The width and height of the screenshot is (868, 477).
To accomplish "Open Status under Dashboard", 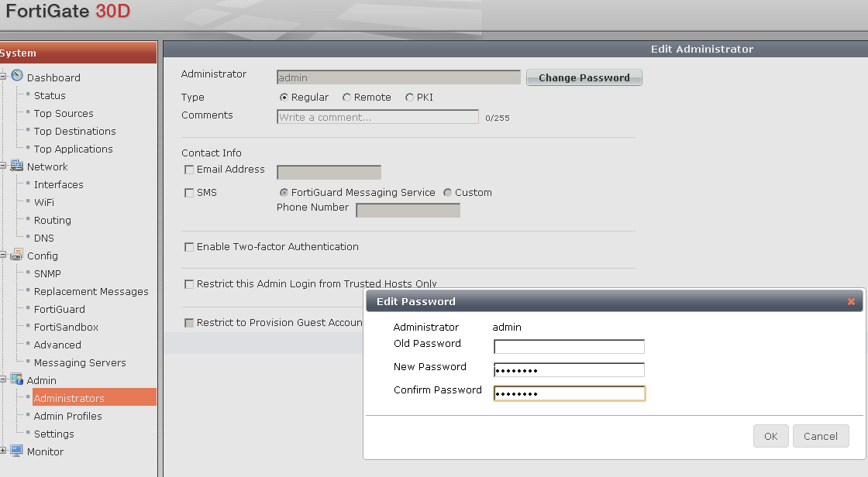I will [x=50, y=96].
